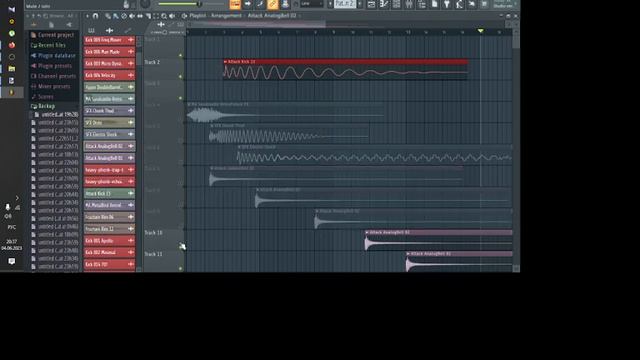Image resolution: width=640 pixels, height=360 pixels.
Task: Expand the Channel presets folder
Action: coord(53,76)
